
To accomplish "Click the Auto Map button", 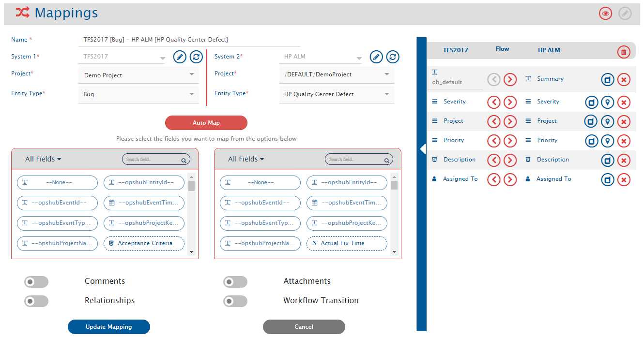I will (x=206, y=123).
